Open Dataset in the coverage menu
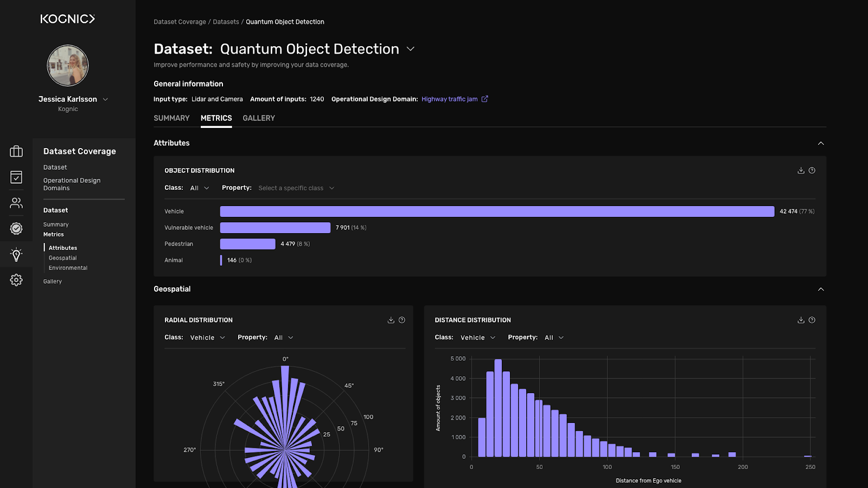Screen dimensions: 868x488 tap(55, 168)
